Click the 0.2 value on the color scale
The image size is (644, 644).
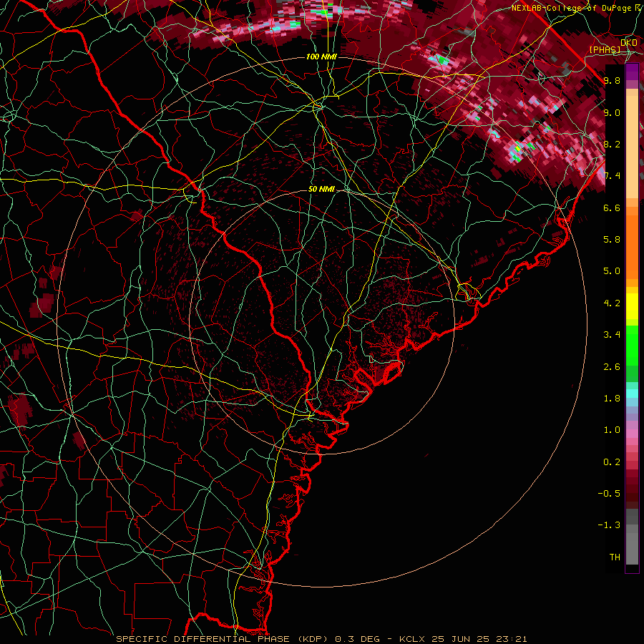coord(612,462)
